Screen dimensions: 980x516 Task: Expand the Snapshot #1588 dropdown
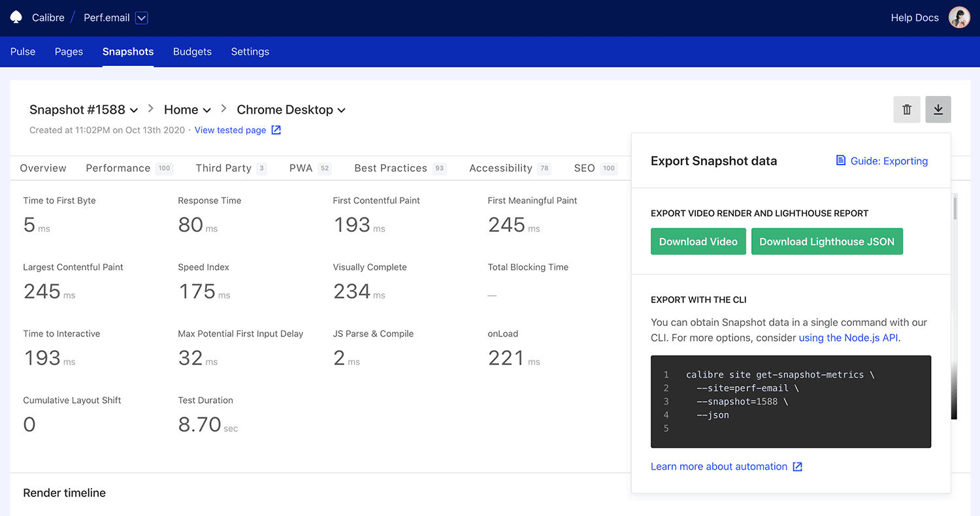coord(134,110)
